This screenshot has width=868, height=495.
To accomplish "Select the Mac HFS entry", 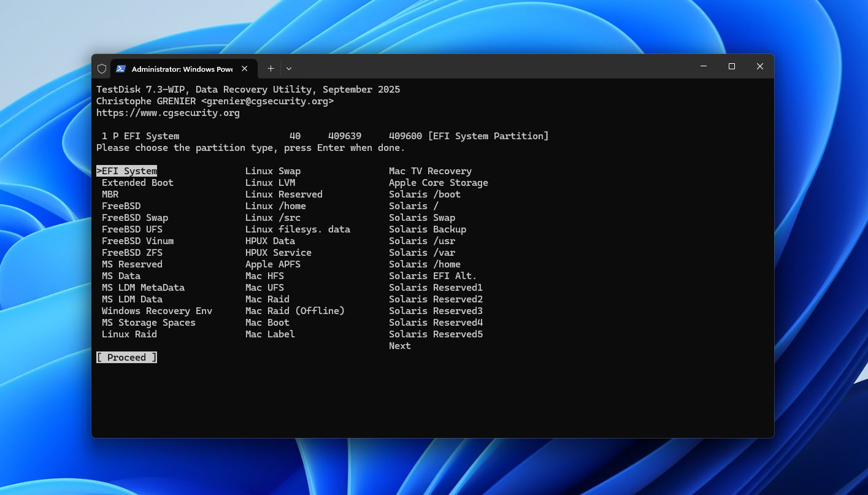I will tap(264, 276).
